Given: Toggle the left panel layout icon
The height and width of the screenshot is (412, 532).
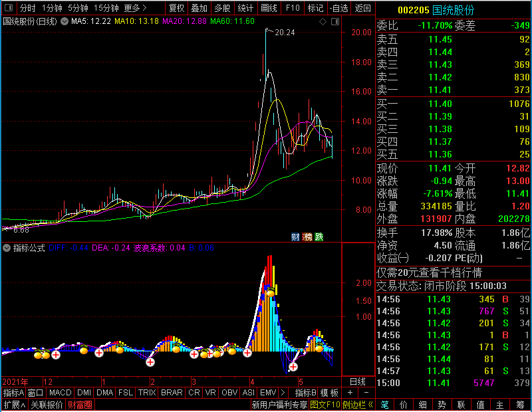Looking at the screenshot, I should tap(9, 7).
